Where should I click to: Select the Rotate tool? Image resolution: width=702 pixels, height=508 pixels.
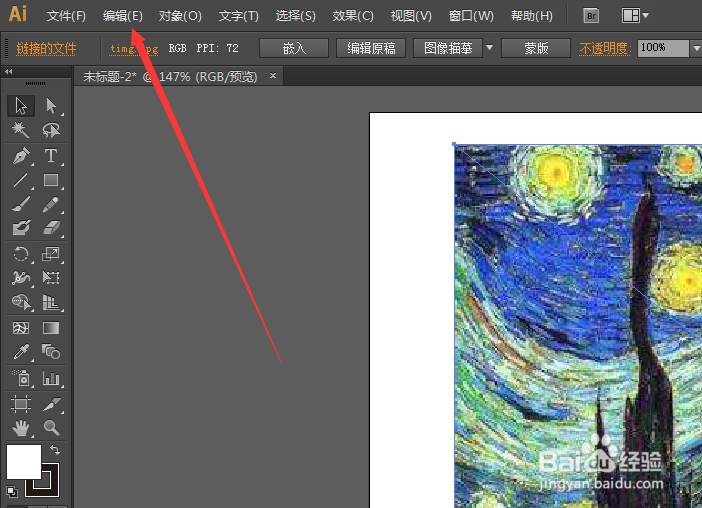[x=21, y=254]
